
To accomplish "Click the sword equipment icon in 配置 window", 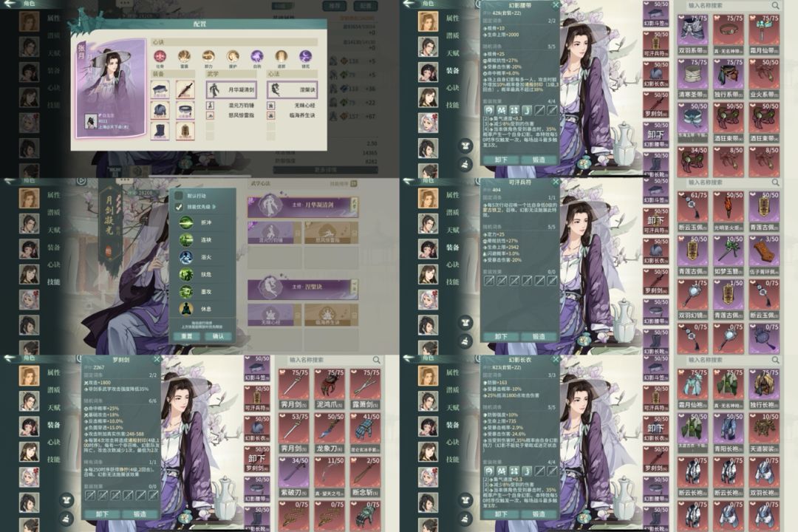I will 185,90.
